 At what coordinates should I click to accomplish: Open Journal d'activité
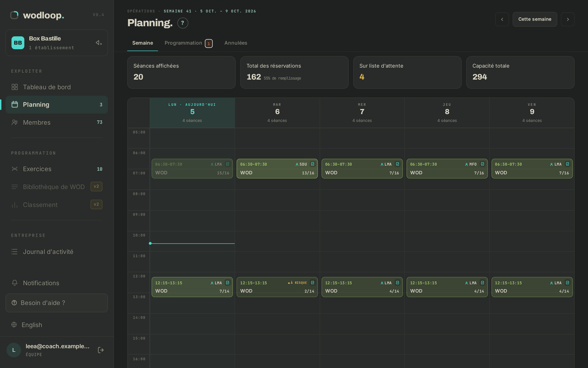coord(57,252)
